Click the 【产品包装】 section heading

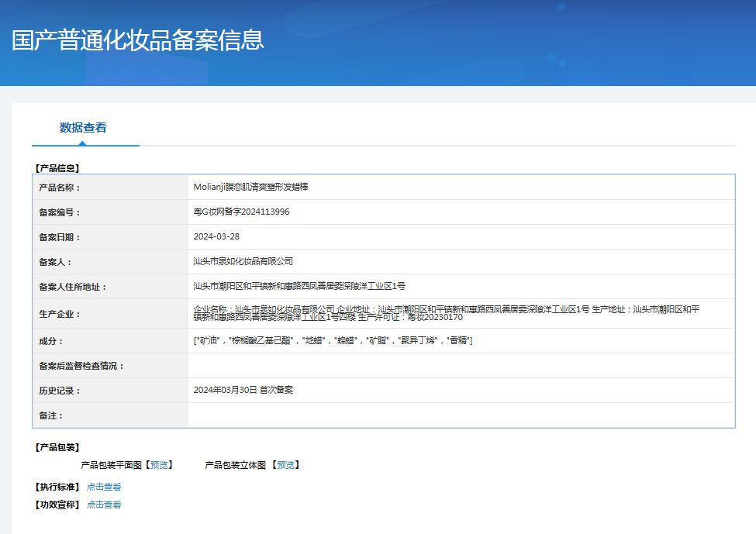point(57,447)
